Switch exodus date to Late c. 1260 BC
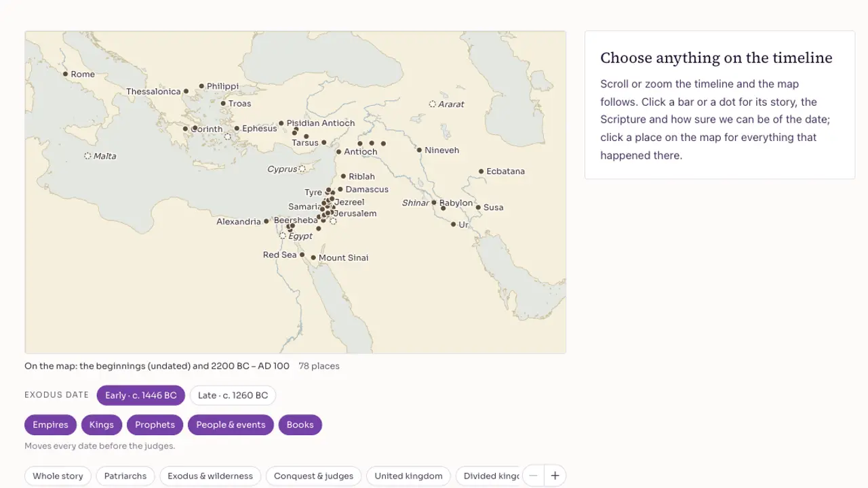Screen dimensions: 868x488 tap(233, 395)
